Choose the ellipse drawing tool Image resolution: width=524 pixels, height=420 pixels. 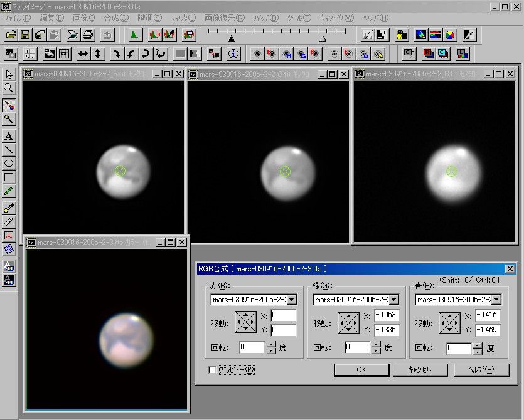tap(9, 164)
